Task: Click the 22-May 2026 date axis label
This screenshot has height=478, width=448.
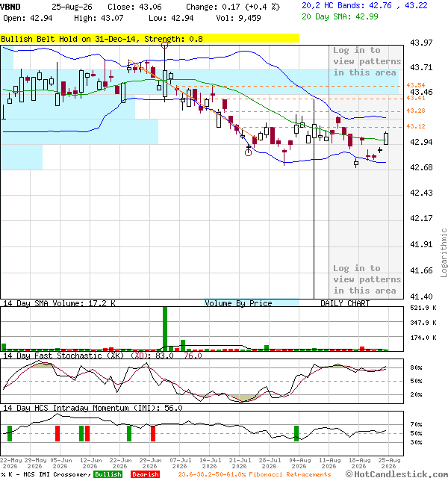Action: click(10, 463)
